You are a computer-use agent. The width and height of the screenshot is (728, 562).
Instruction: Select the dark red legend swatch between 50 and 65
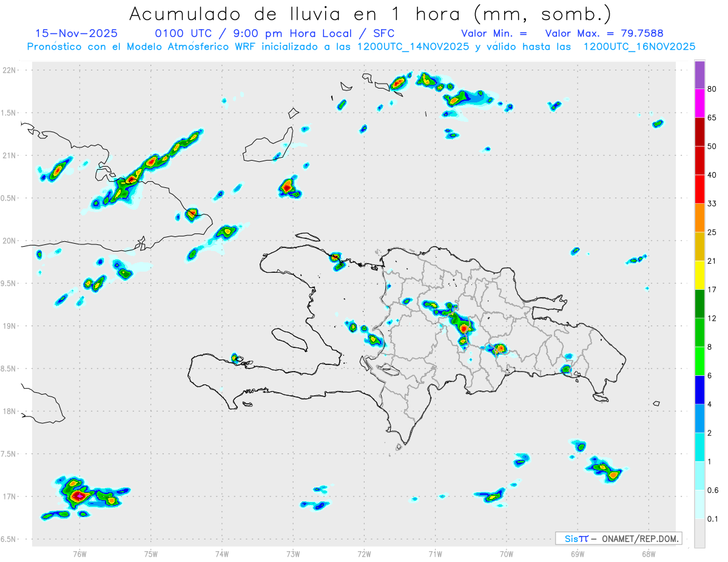tap(699, 132)
